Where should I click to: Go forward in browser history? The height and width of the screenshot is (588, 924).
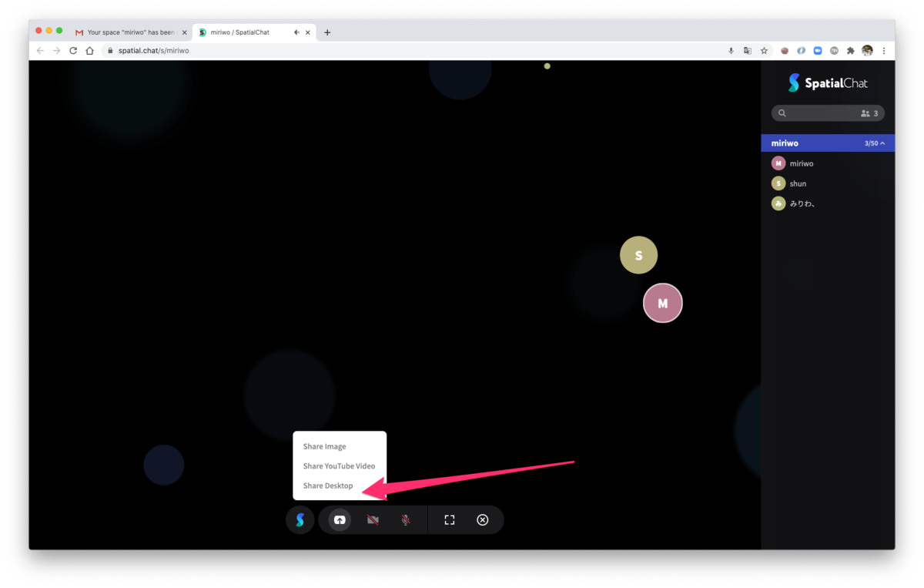click(56, 51)
